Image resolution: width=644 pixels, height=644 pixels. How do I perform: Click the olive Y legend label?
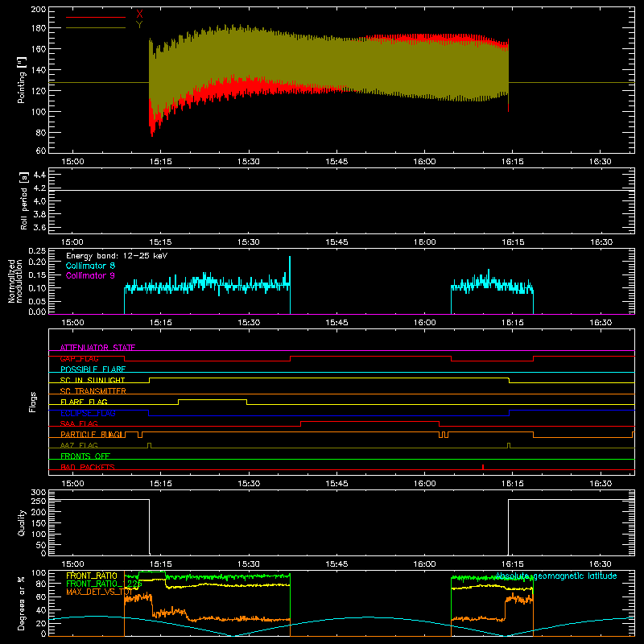pos(139,25)
